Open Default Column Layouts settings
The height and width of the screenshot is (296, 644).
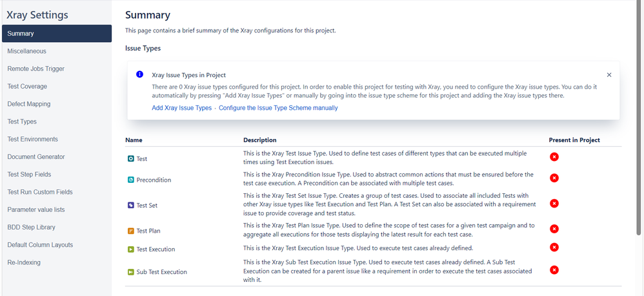click(x=57, y=244)
